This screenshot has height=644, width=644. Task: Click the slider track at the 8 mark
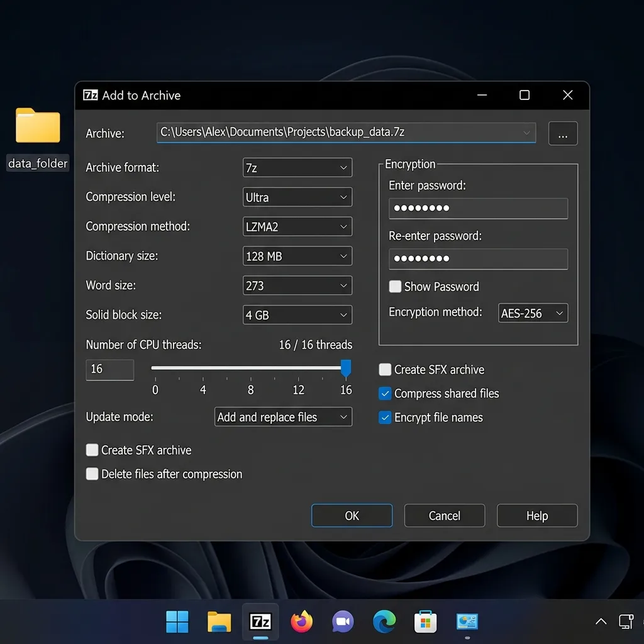click(x=250, y=368)
